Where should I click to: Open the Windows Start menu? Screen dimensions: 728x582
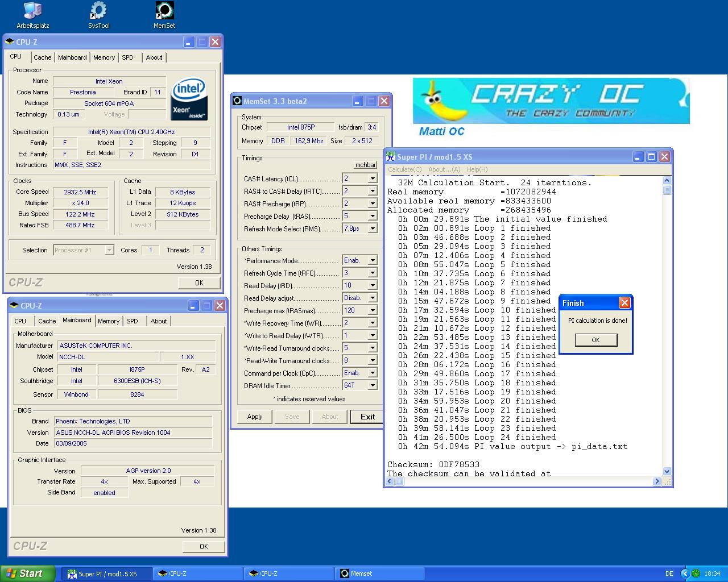click(28, 573)
